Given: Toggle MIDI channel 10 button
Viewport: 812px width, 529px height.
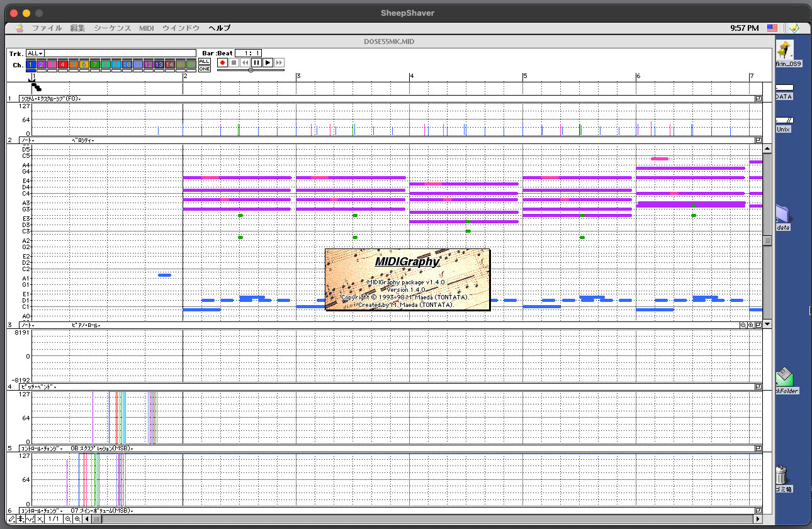Looking at the screenshot, I should point(127,65).
